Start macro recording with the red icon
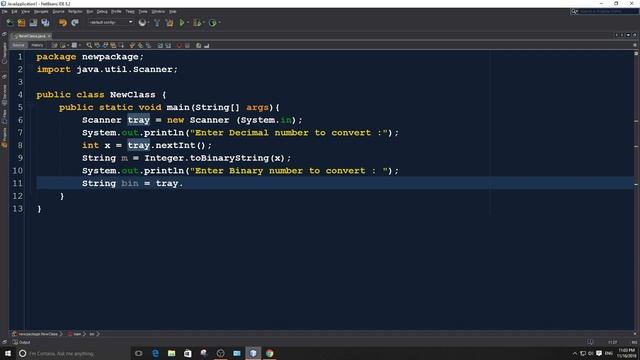The height and width of the screenshot is (360, 640). pos(179,45)
